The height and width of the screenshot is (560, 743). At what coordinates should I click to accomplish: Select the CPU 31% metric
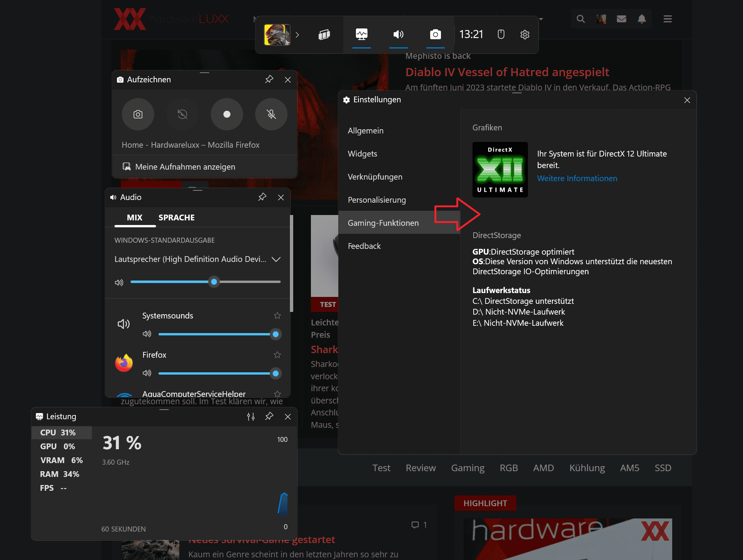pos(62,432)
